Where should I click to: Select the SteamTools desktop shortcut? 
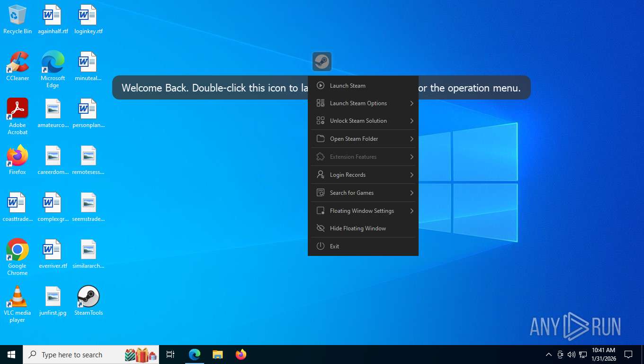tap(89, 300)
